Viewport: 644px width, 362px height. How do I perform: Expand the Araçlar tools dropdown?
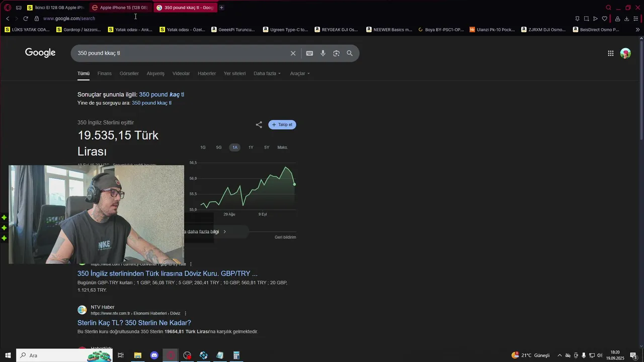(x=300, y=73)
